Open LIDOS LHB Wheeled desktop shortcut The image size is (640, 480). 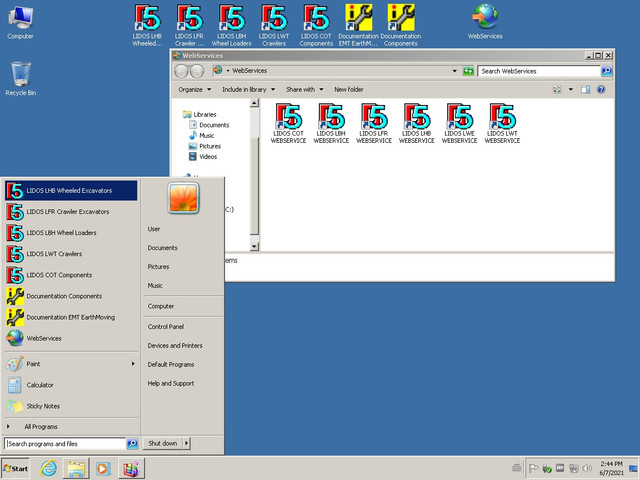click(x=147, y=25)
